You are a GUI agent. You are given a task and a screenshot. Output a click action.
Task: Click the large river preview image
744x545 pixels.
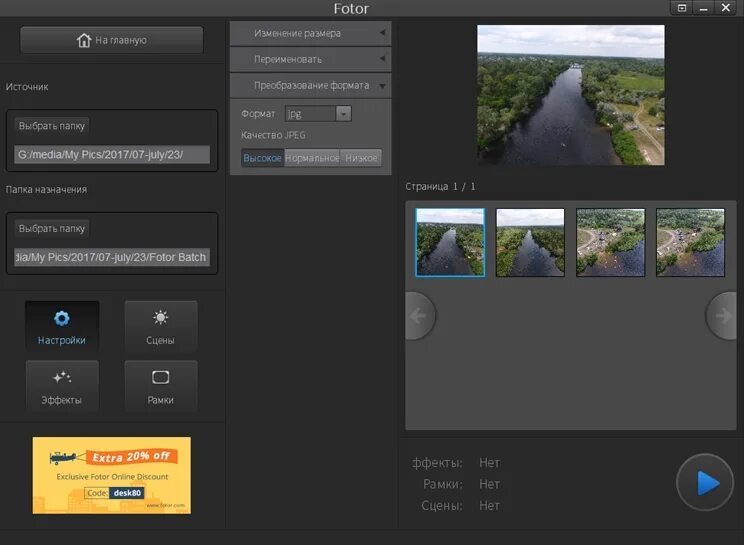tap(571, 95)
